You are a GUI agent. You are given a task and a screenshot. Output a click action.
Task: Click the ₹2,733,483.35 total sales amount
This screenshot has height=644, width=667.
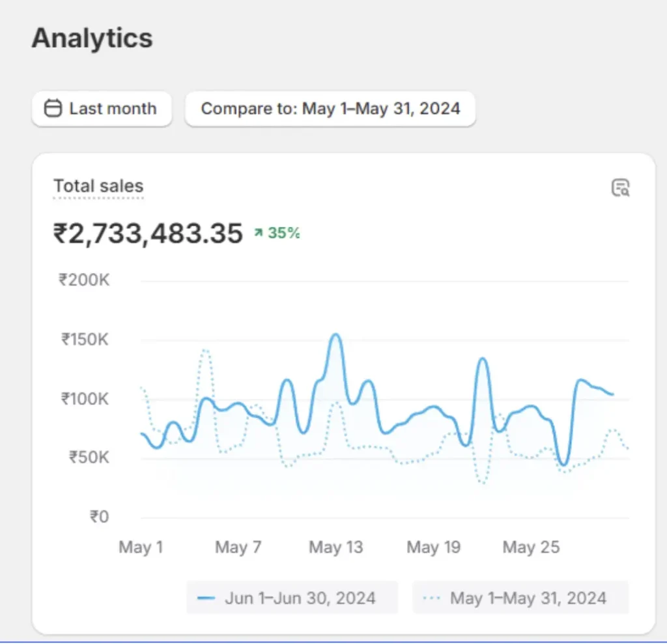(x=148, y=233)
